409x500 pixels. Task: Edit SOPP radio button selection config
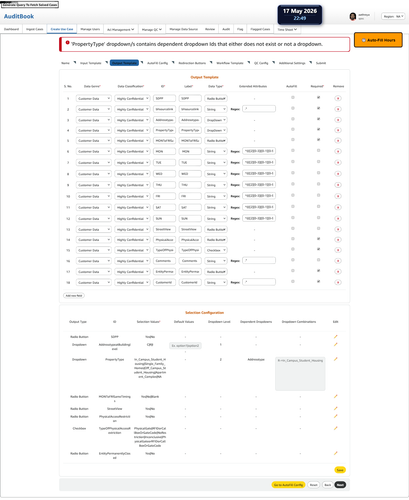pyautogui.click(x=336, y=337)
